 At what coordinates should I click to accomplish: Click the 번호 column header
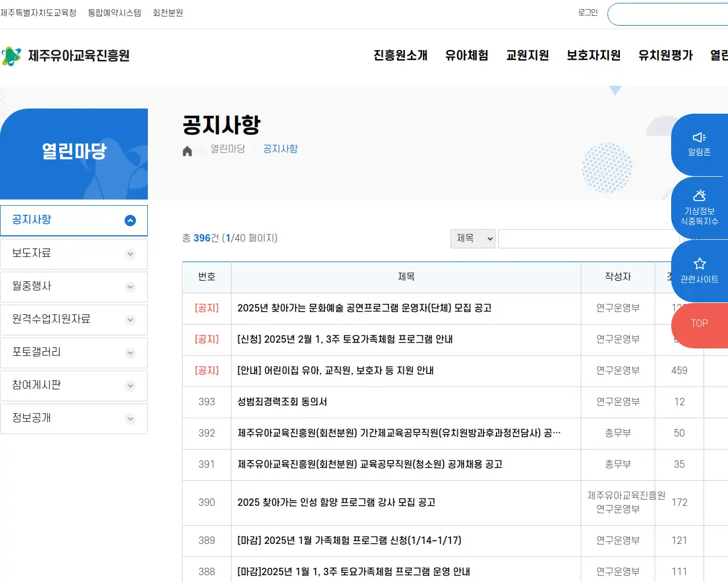[x=206, y=277]
